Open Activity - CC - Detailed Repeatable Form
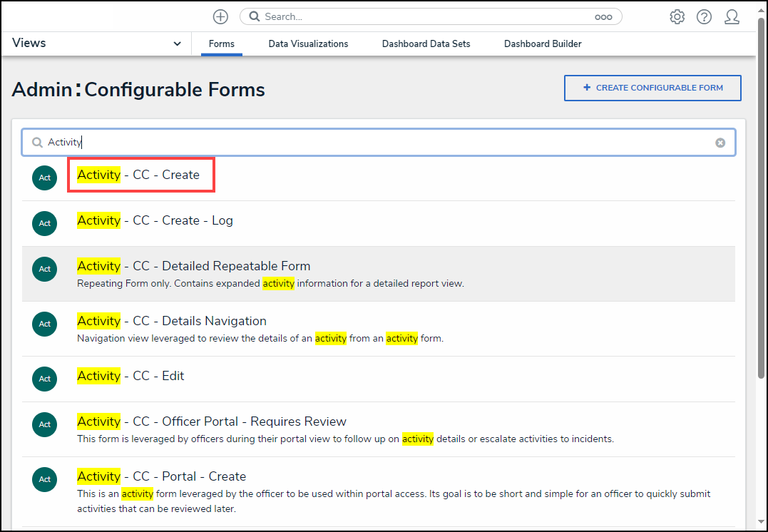This screenshot has height=532, width=768. [193, 266]
